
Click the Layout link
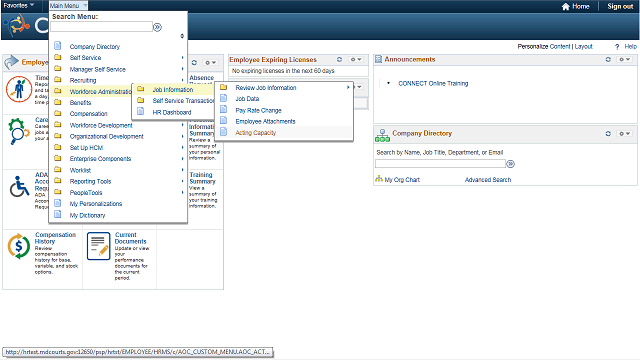(x=584, y=47)
